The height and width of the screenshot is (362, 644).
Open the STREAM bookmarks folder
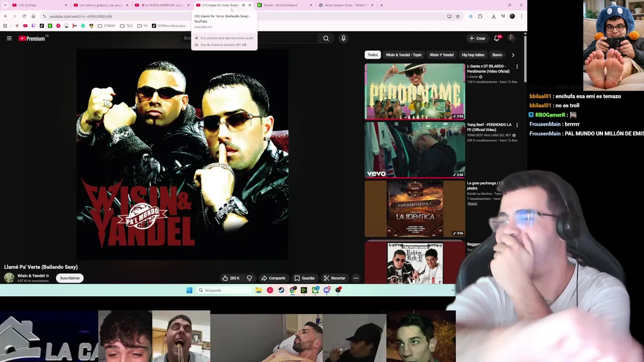coord(107,26)
